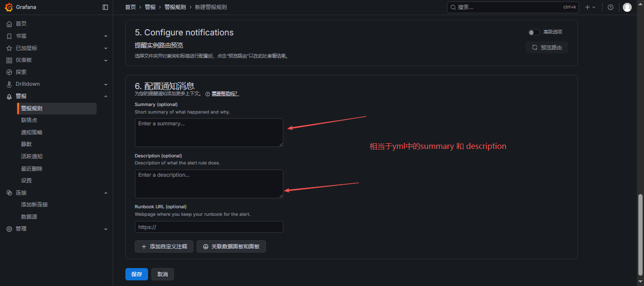644x286 pixels.
Task: Go to 警报规则 breadcrumb link
Action: (175, 7)
